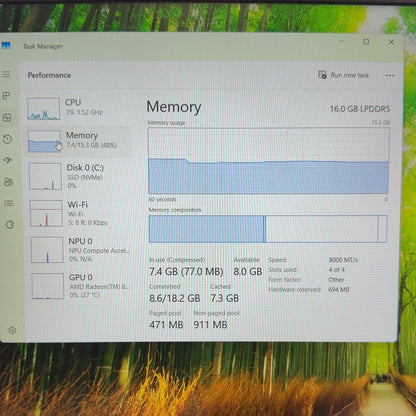Click Committed value 8.6/18.2 GB
Screen dimensions: 416x416
point(175,298)
